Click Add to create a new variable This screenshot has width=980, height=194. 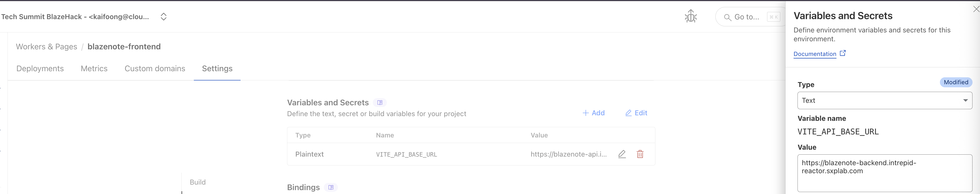(593, 113)
